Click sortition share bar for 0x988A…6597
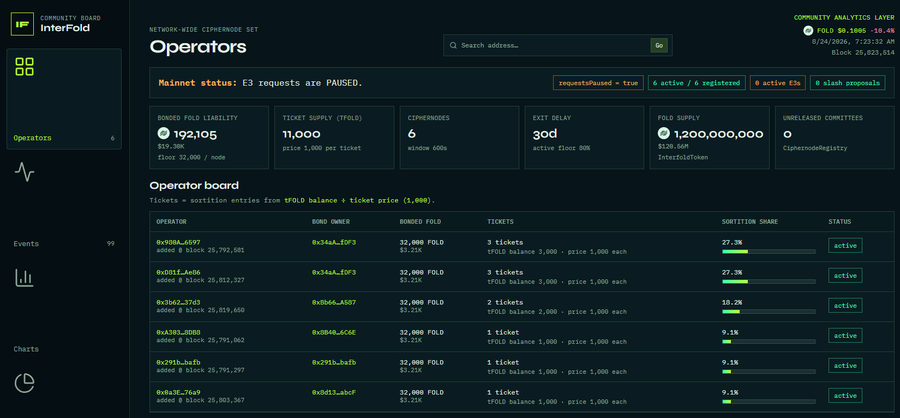 tap(769, 251)
